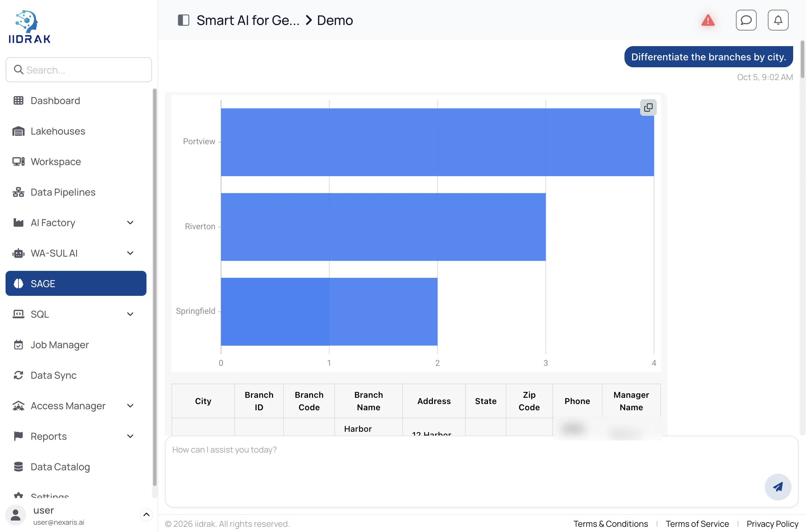The image size is (806, 532).
Task: Click the 'Differentiate the branches by city.' message
Action: point(708,57)
